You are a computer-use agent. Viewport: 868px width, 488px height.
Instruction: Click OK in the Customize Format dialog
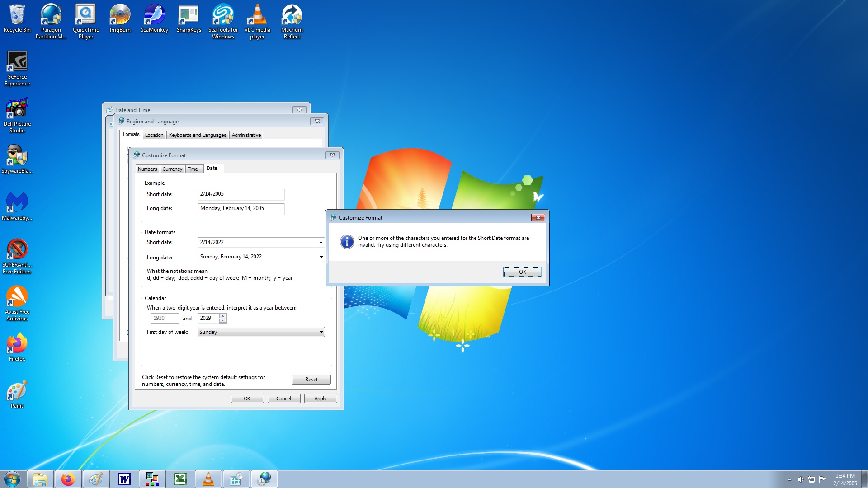click(247, 399)
